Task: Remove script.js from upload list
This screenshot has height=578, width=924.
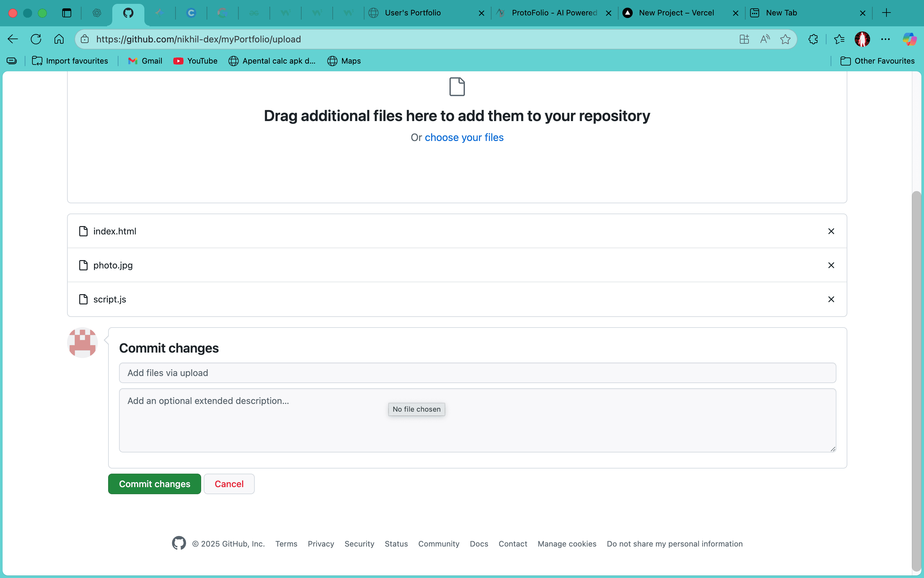Action: (831, 299)
